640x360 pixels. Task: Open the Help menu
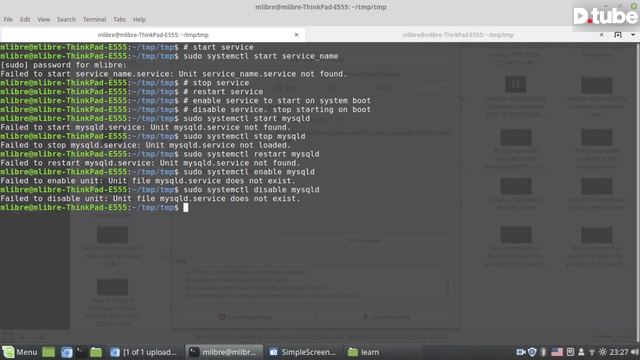[x=139, y=19]
